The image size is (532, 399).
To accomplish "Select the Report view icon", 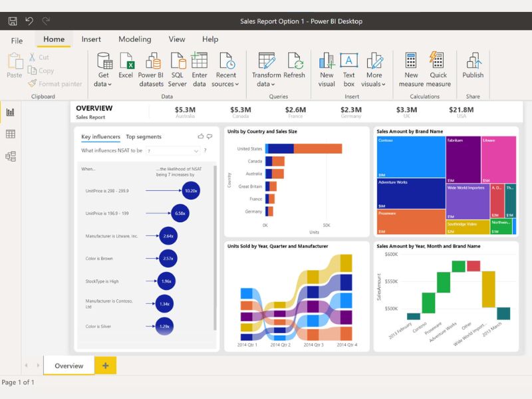I will pyautogui.click(x=10, y=112).
